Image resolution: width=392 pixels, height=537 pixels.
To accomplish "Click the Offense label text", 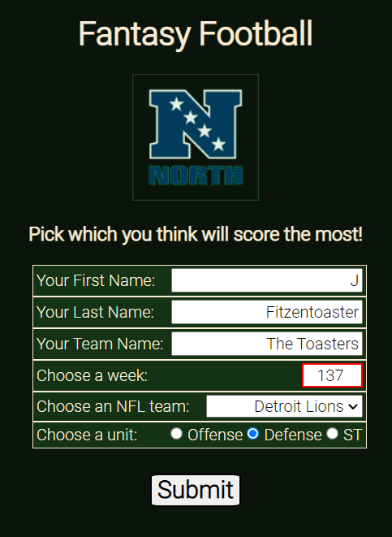I will (x=215, y=435).
